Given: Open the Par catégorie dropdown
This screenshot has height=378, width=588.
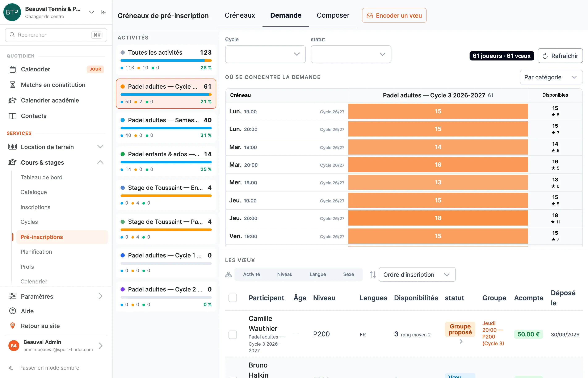Looking at the screenshot, I should coord(551,77).
